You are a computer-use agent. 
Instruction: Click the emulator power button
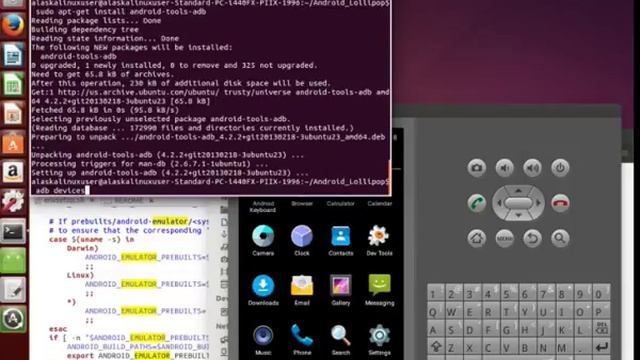(x=560, y=168)
